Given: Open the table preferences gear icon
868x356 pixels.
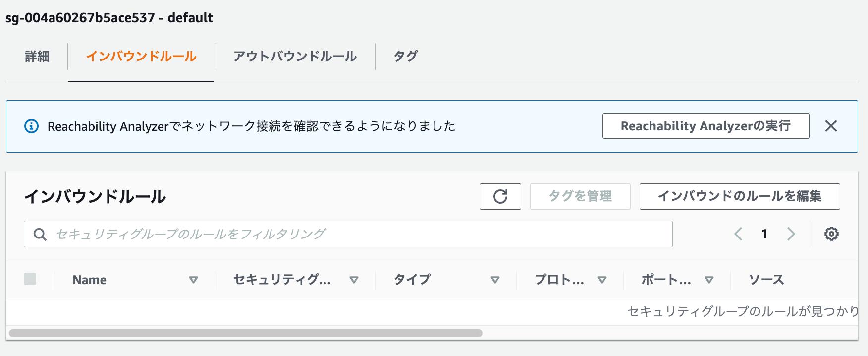Looking at the screenshot, I should 831,234.
